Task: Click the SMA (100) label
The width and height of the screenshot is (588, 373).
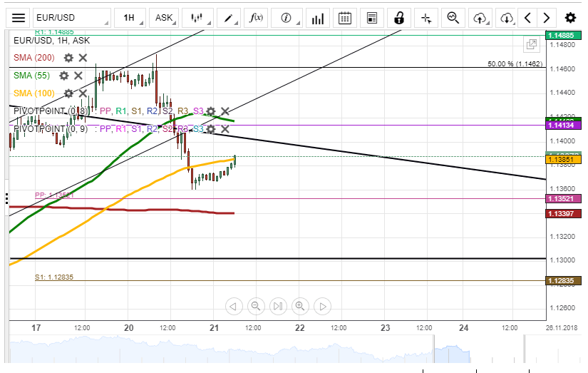Action: pyautogui.click(x=34, y=93)
